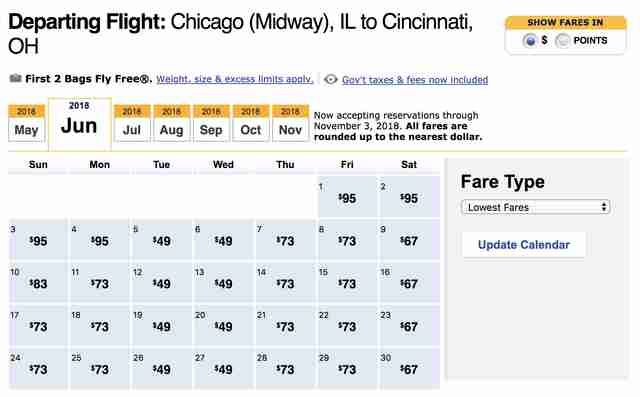
Task: Switch to the Jul 2018 tab
Action: 132,123
